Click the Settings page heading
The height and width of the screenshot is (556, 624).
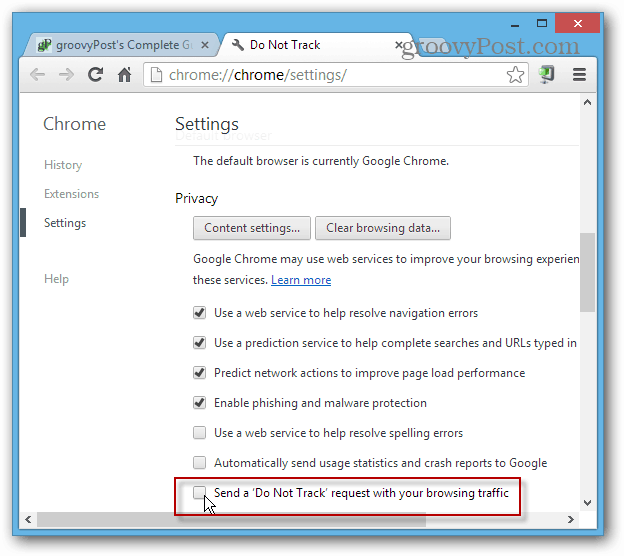(x=207, y=124)
